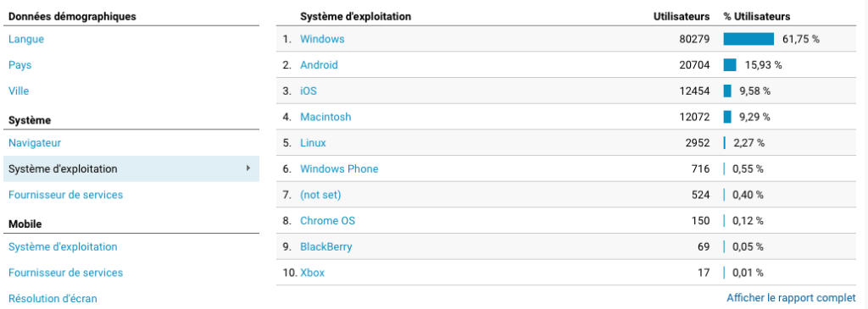The width and height of the screenshot is (868, 309).
Task: Open the Chrome OS row link
Action: click(x=328, y=221)
